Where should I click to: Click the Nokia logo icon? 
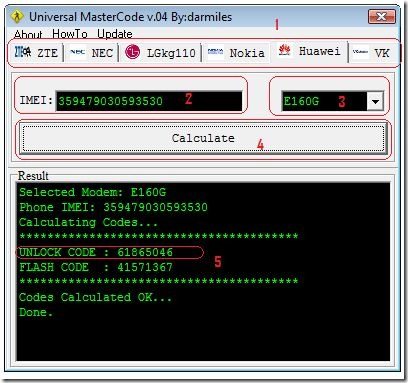215,52
